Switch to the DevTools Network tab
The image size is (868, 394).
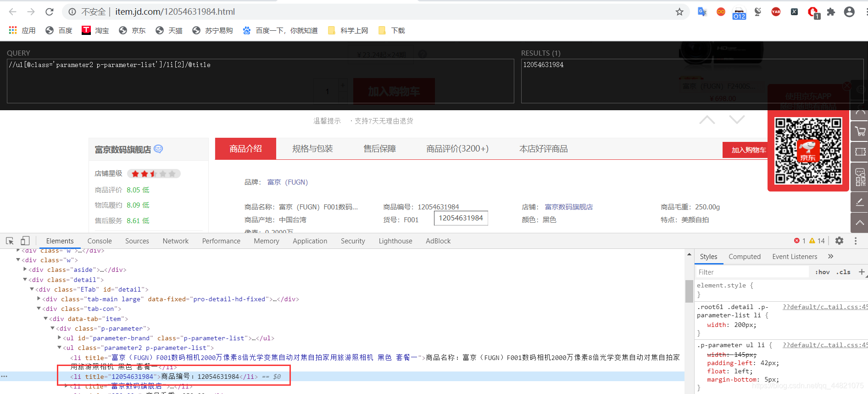pos(175,241)
